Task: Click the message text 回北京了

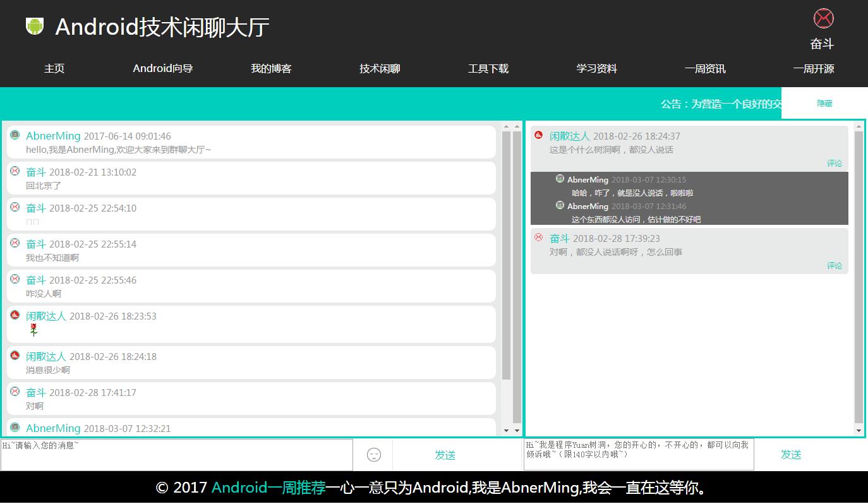Action: click(44, 186)
